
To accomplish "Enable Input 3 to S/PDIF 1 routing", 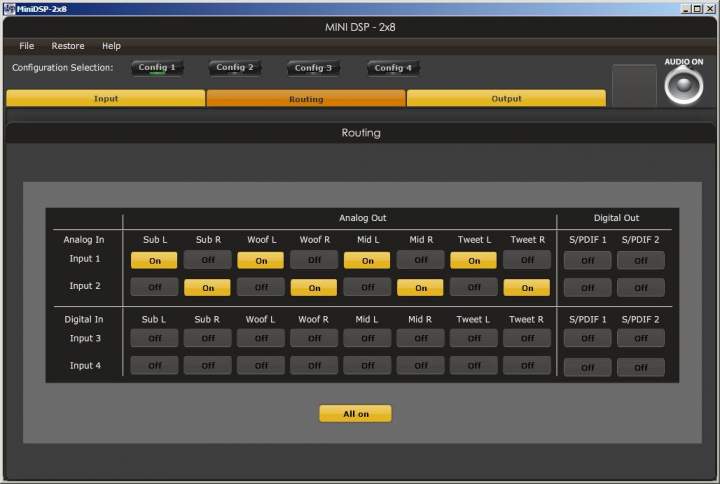I will pyautogui.click(x=588, y=338).
